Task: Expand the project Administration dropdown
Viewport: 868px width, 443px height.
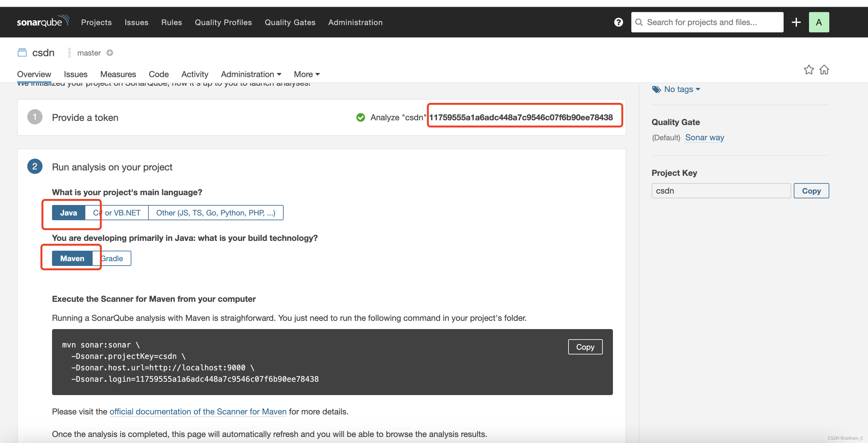Action: (251, 74)
